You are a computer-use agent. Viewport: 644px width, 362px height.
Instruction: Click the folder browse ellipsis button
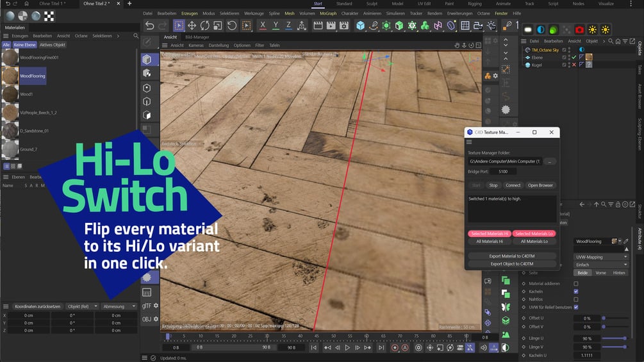[x=550, y=161]
